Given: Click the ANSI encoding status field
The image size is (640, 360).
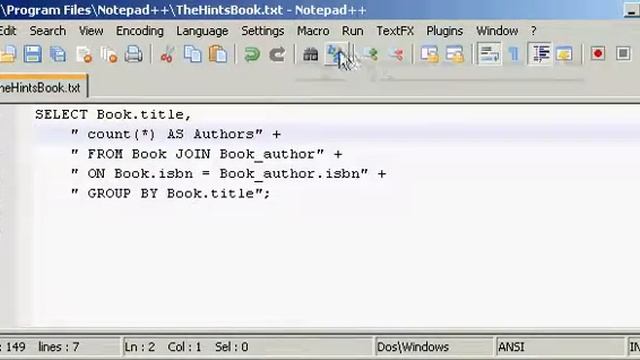Looking at the screenshot, I should [x=560, y=347].
